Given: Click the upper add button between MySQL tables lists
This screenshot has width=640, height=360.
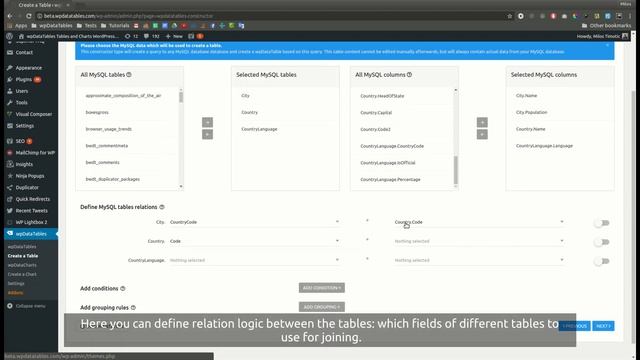Looking at the screenshot, I should click(207, 122).
